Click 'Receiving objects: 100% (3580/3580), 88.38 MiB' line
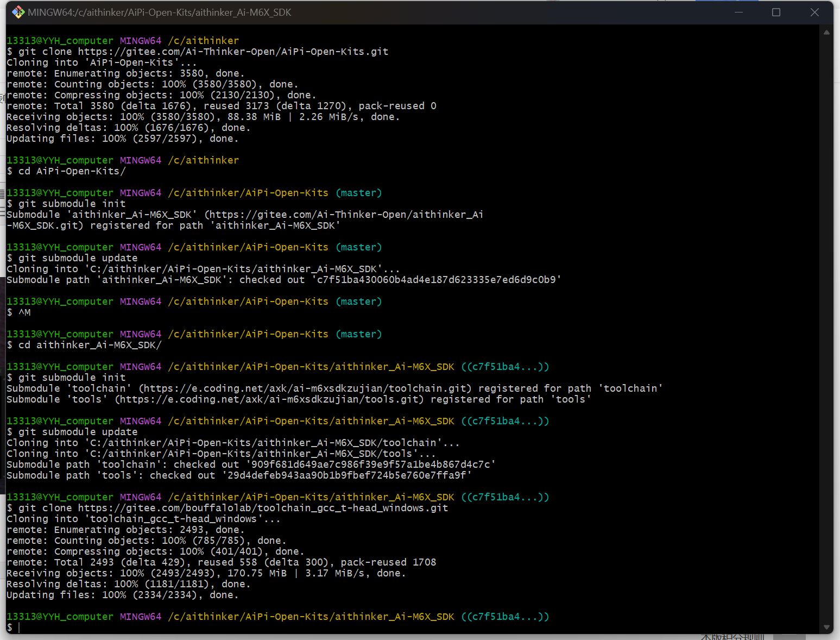Image resolution: width=840 pixels, height=640 pixels. (203, 117)
